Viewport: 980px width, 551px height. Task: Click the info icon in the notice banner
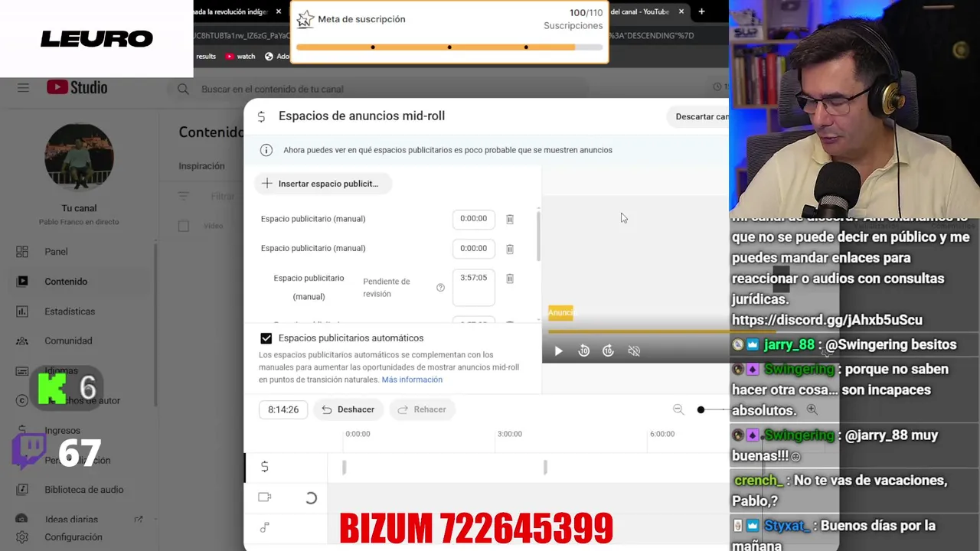266,150
